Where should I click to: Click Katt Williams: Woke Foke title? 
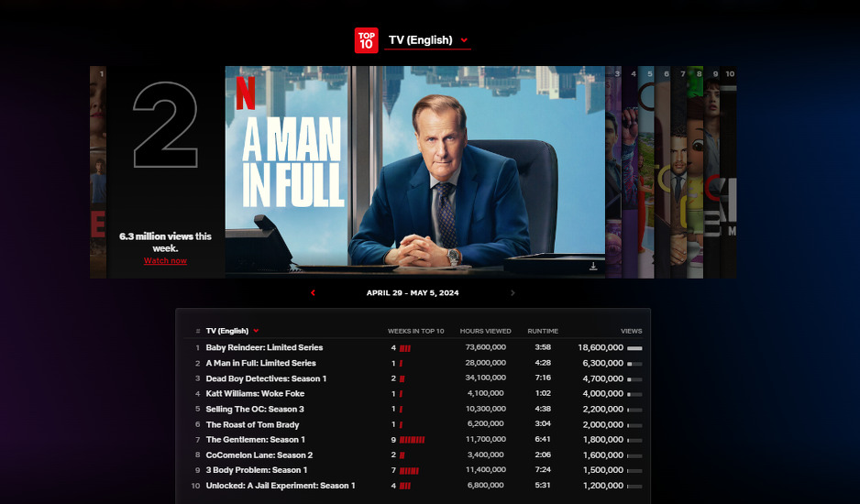coord(255,394)
